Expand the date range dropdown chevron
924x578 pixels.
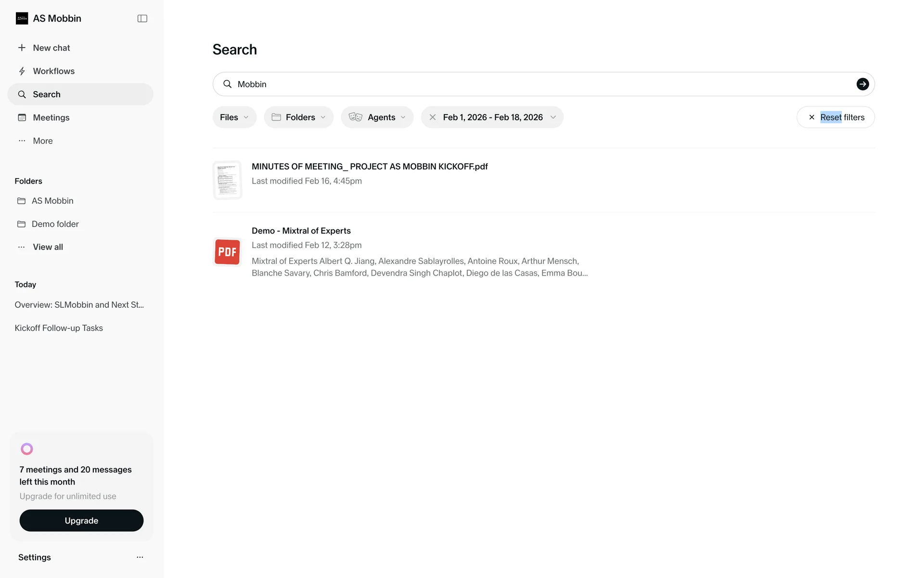(553, 117)
